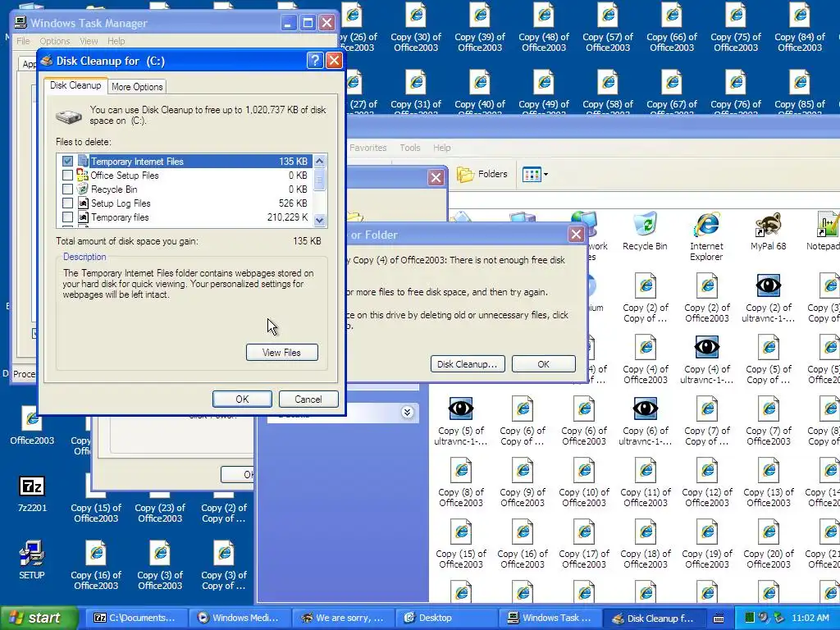This screenshot has height=630, width=840.
Task: Click the View Files button
Action: [282, 353]
